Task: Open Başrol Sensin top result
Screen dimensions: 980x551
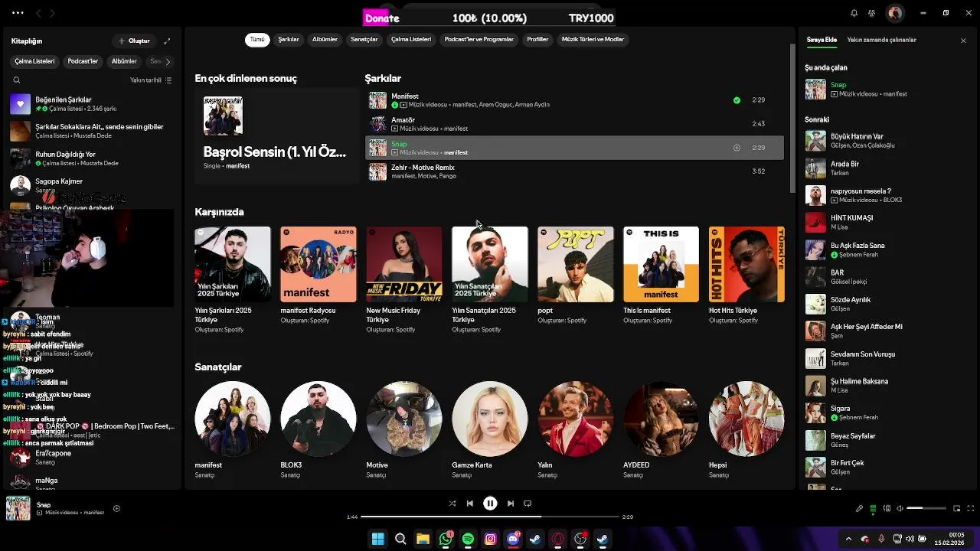Action: click(276, 135)
